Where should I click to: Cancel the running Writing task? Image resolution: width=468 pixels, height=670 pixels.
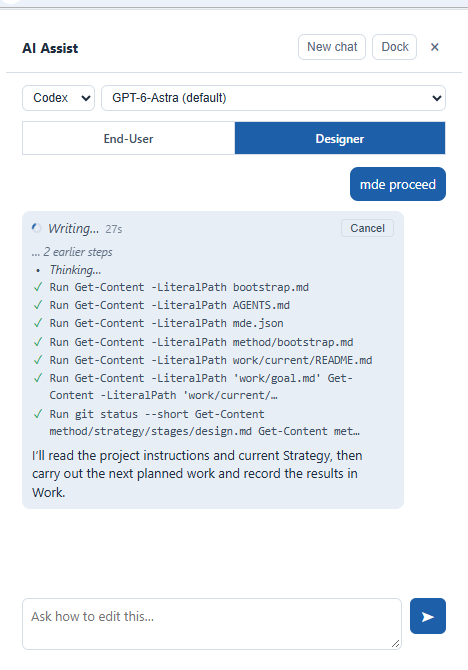(x=367, y=228)
